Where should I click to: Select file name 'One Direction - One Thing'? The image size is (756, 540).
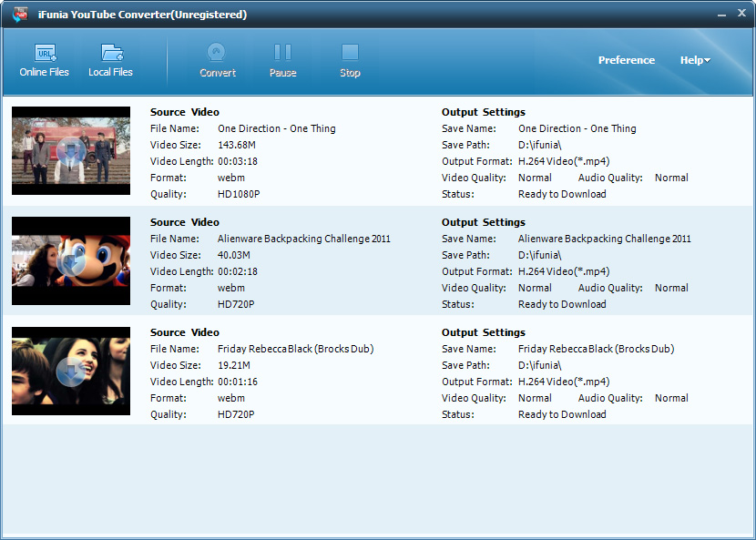click(276, 128)
